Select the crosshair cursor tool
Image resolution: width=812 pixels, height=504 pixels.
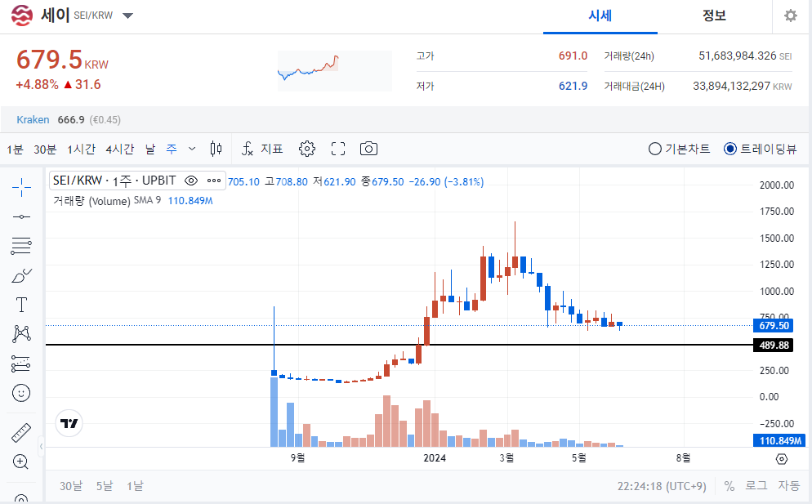(x=20, y=188)
